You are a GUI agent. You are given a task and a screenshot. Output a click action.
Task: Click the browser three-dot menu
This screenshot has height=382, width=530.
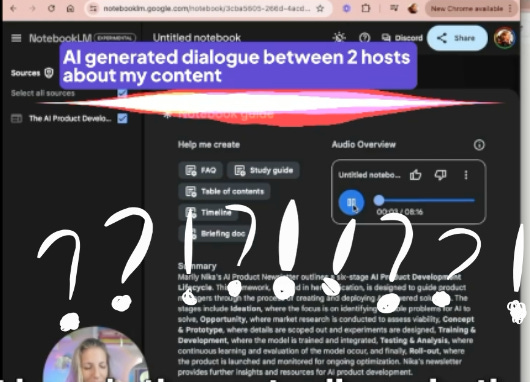click(511, 9)
